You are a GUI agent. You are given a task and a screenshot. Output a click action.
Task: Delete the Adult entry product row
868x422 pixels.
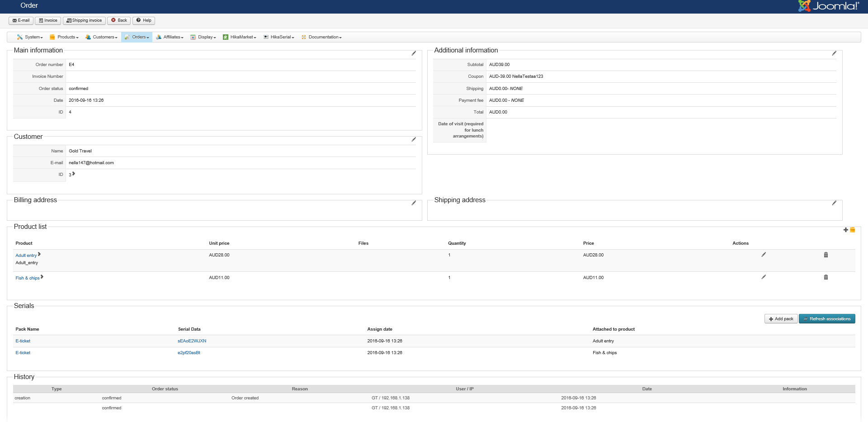pos(826,255)
